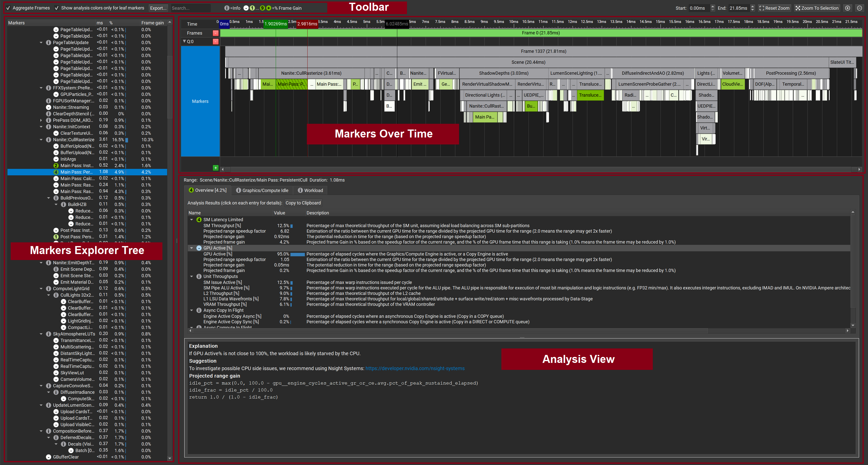
Task: Click the Reset Zoom button
Action: click(774, 8)
